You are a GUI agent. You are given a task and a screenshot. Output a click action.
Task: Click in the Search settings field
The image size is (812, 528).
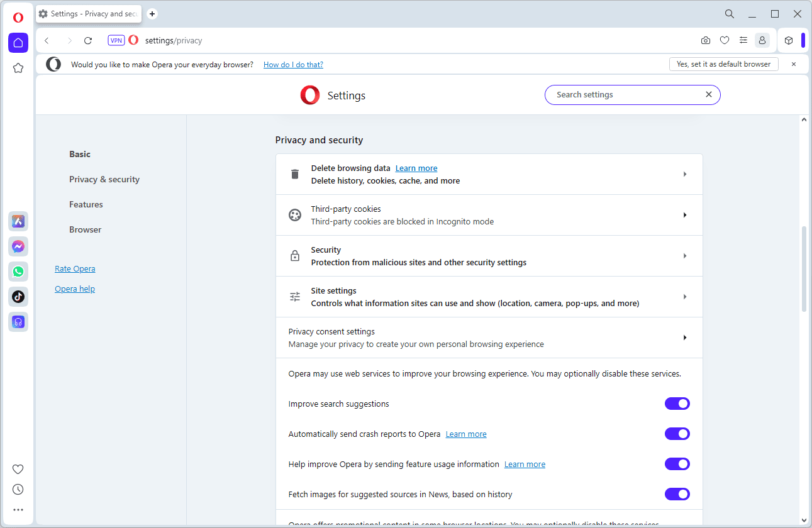pos(626,95)
